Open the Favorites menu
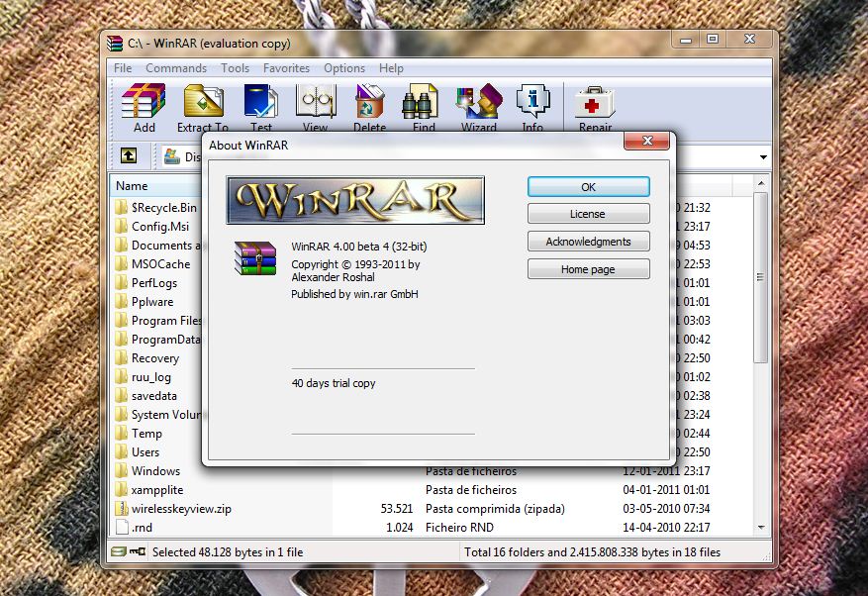This screenshot has width=868, height=596. (286, 68)
